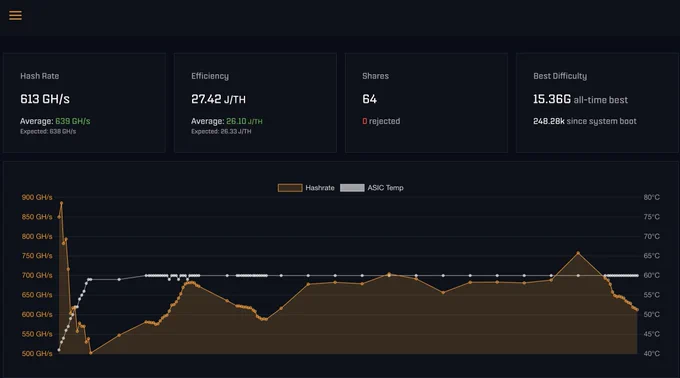Click the '850 GH/s' axis label
Viewport: 680px width, 378px height.
(37, 217)
